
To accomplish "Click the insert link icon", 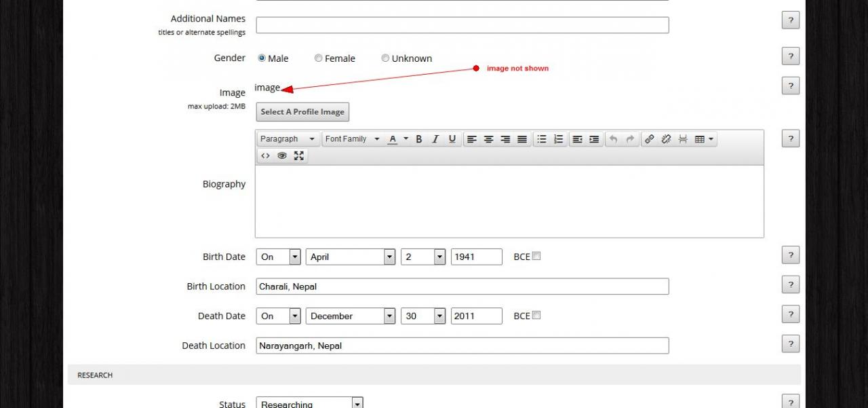I will [649, 139].
